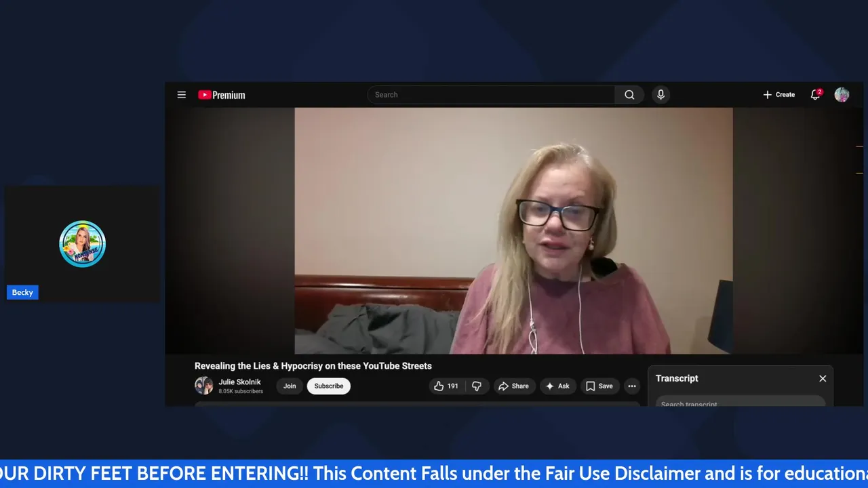Click the video player area
The height and width of the screenshot is (488, 868).
513,230
